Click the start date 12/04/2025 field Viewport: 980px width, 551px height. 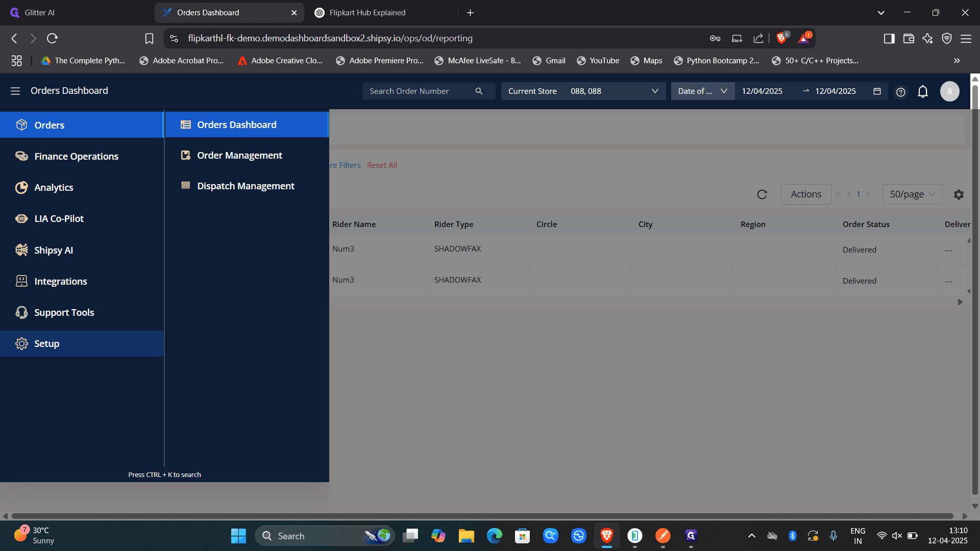tap(762, 91)
